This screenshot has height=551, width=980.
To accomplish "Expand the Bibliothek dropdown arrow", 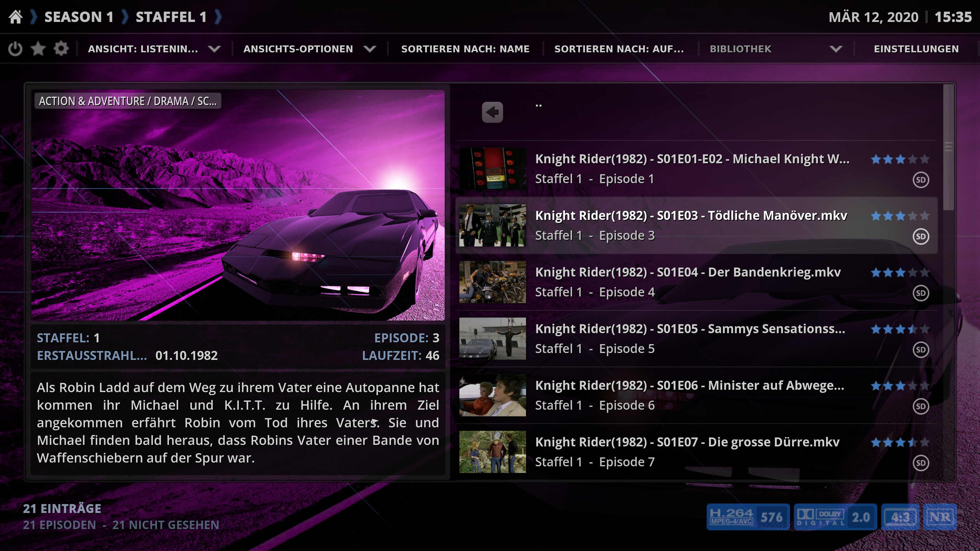I will pyautogui.click(x=836, y=49).
